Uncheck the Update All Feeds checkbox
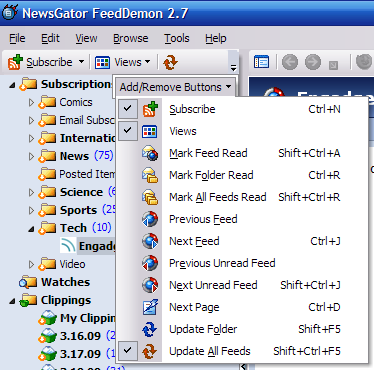The width and height of the screenshot is (374, 370). (128, 351)
